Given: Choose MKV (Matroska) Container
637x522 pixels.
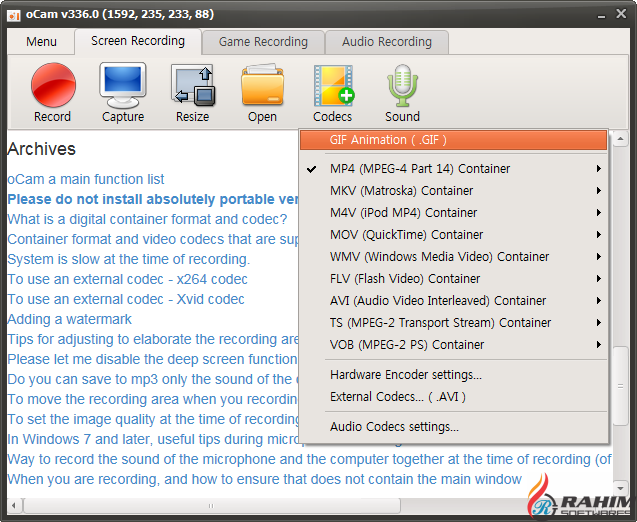Looking at the screenshot, I should [x=453, y=191].
